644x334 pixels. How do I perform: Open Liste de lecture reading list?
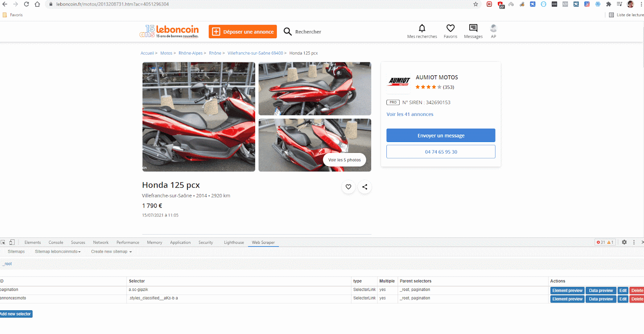click(627, 15)
